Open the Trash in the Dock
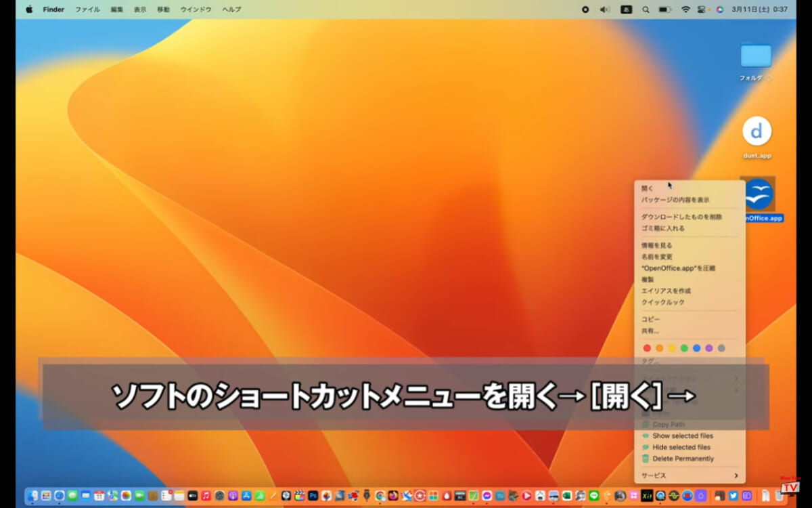The width and height of the screenshot is (812, 508). pos(779,496)
